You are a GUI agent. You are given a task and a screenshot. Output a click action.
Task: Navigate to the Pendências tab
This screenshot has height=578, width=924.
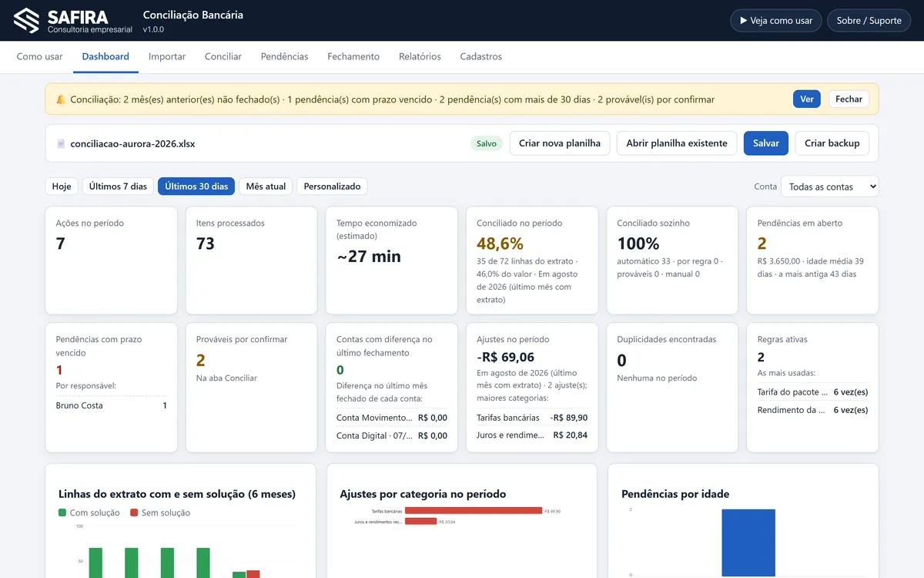click(x=285, y=56)
